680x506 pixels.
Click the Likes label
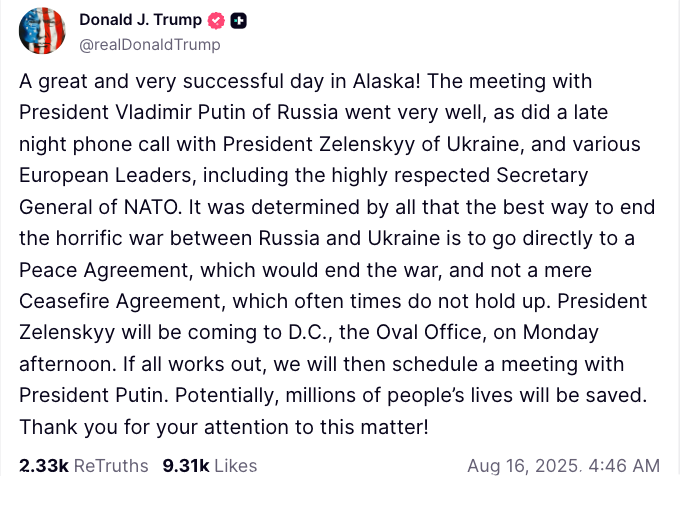click(x=235, y=466)
